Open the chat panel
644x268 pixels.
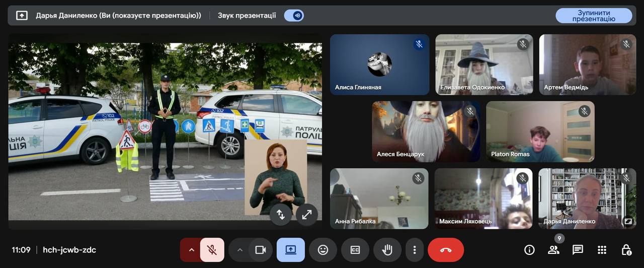coord(578,250)
